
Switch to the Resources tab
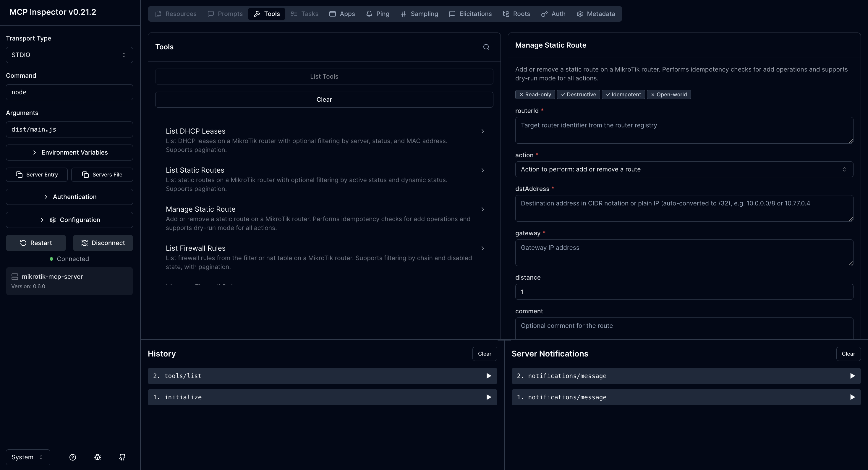coord(176,14)
